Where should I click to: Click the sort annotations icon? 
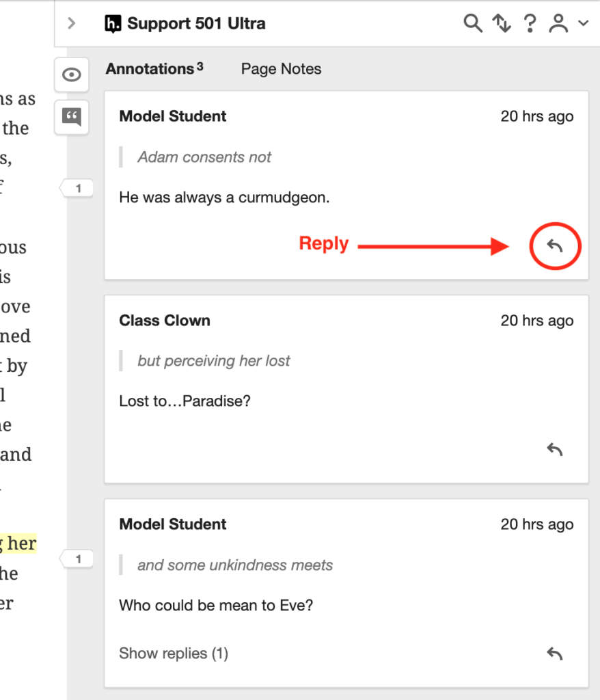pyautogui.click(x=502, y=23)
